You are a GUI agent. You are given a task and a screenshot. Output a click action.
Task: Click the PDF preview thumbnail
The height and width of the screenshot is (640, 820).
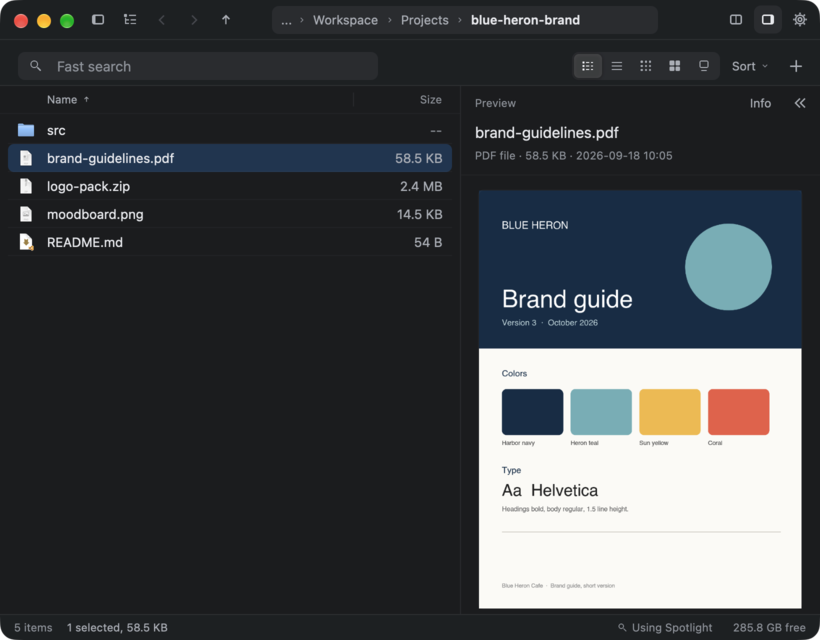pos(640,399)
